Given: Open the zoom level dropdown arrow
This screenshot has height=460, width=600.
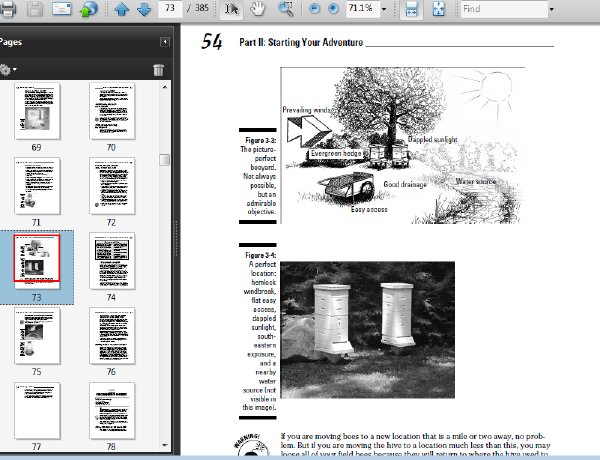Looking at the screenshot, I should [384, 9].
